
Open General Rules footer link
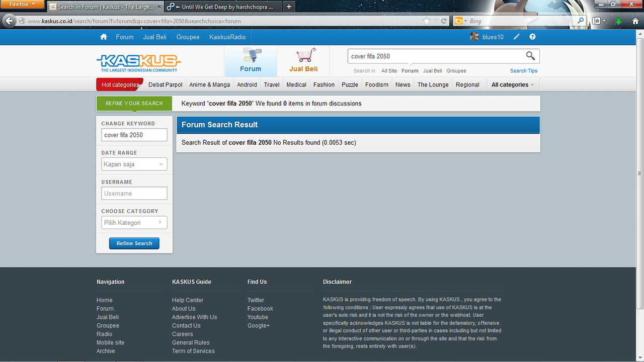[x=191, y=342]
